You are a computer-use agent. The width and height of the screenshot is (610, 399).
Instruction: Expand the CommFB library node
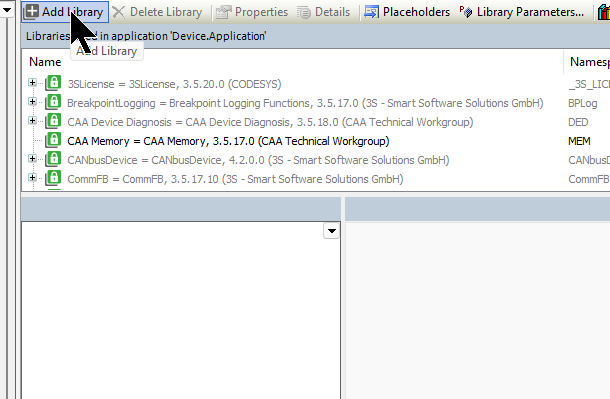point(32,178)
